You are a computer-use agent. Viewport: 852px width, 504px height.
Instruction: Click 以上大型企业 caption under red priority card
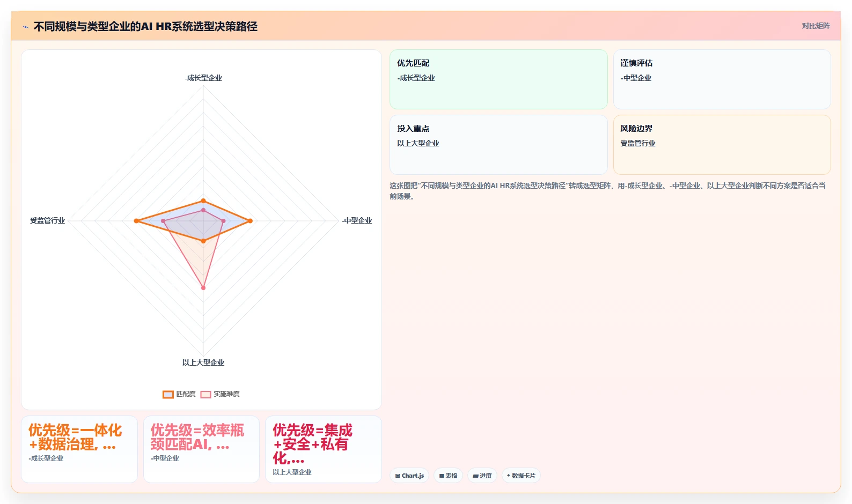click(292, 472)
